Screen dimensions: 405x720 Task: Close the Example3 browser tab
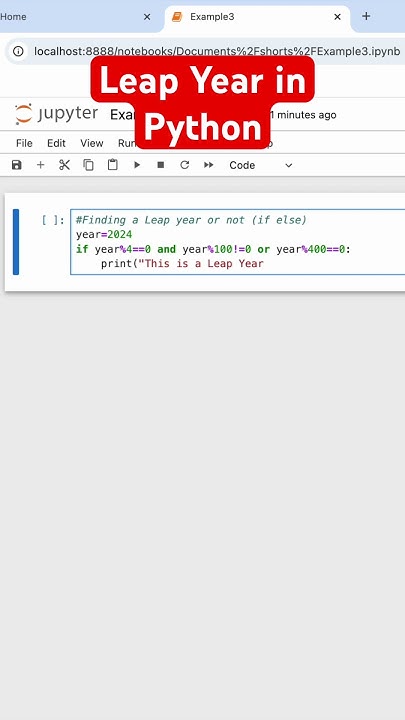338,17
